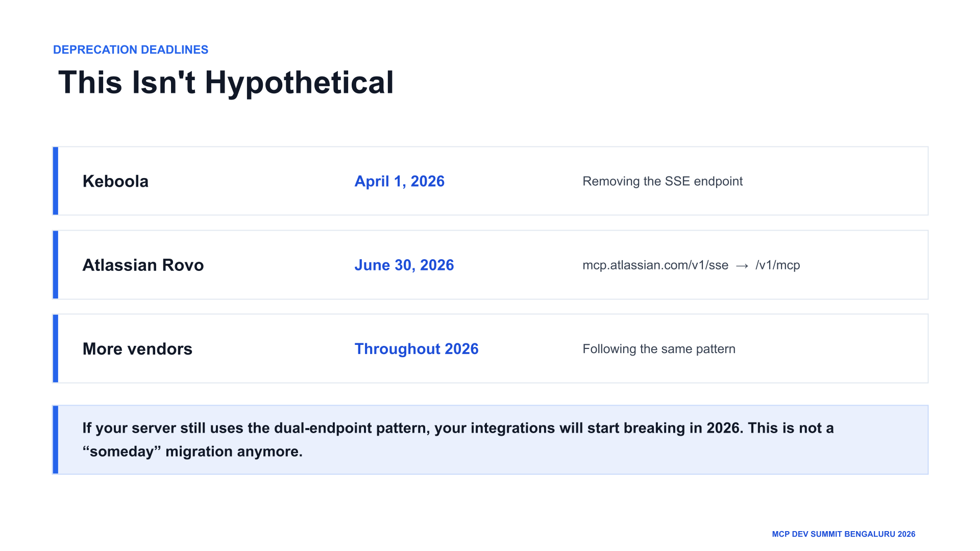Click the 'MCP DEV SUMMIT BENGALURU 2026' footer
Image resolution: width=980 pixels, height=551 pixels.
click(844, 534)
